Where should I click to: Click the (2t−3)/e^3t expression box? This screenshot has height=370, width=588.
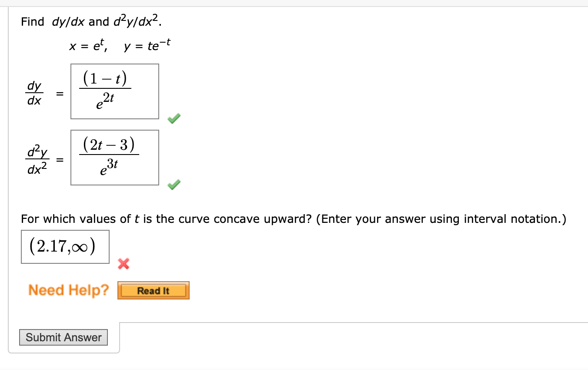click(x=114, y=158)
